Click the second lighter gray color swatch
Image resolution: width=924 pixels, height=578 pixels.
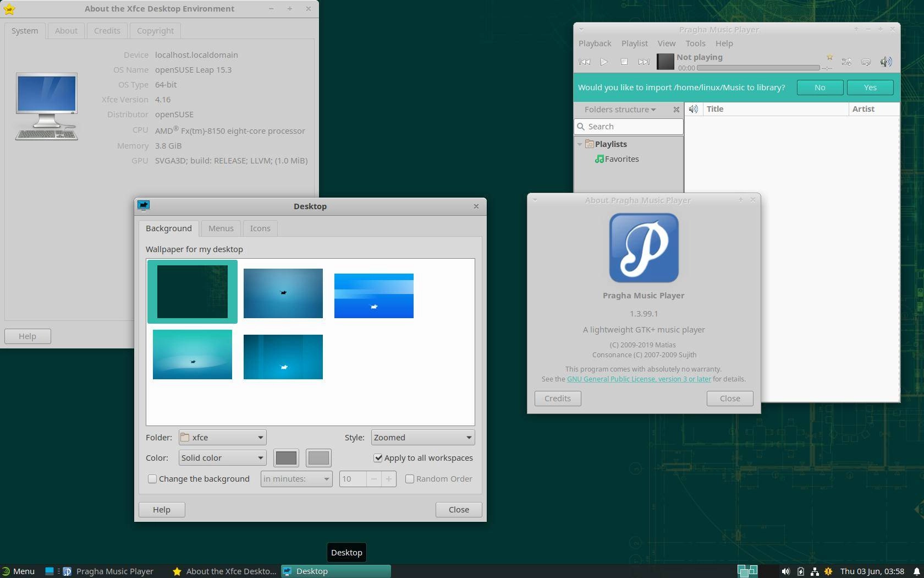pos(318,458)
